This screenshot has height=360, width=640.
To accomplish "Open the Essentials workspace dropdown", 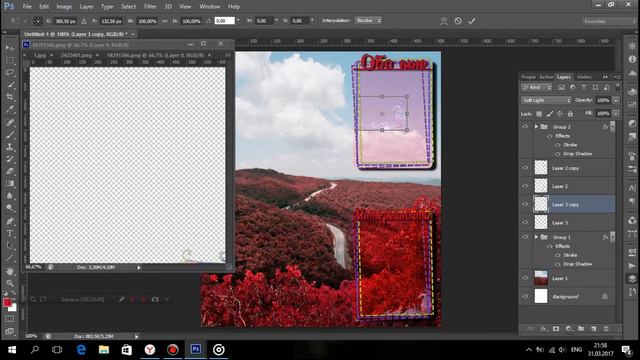I will (x=608, y=21).
